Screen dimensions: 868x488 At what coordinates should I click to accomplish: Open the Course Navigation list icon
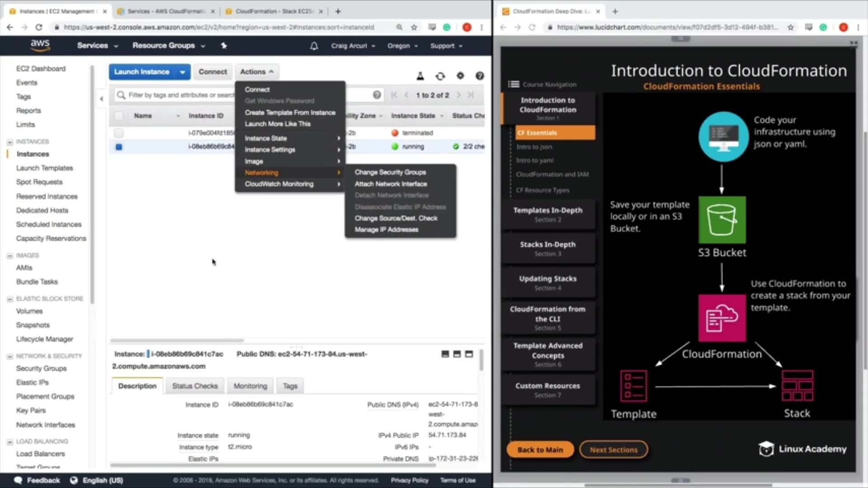(x=514, y=84)
